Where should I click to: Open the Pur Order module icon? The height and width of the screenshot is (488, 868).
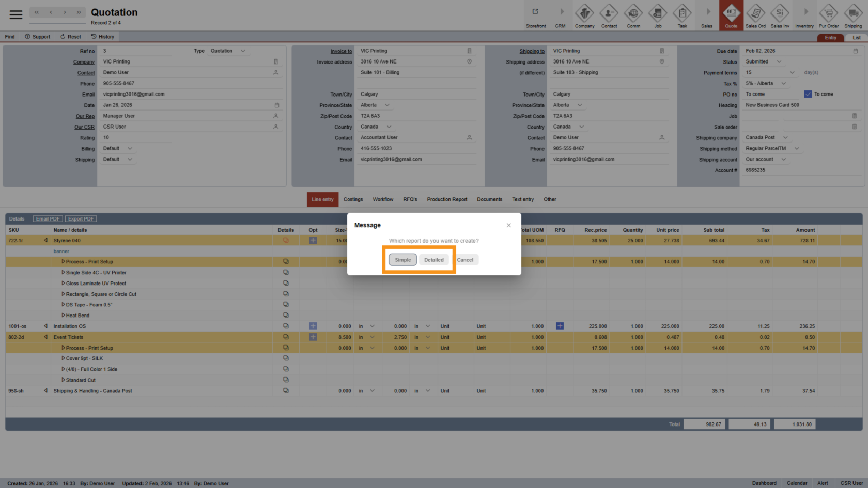(829, 15)
